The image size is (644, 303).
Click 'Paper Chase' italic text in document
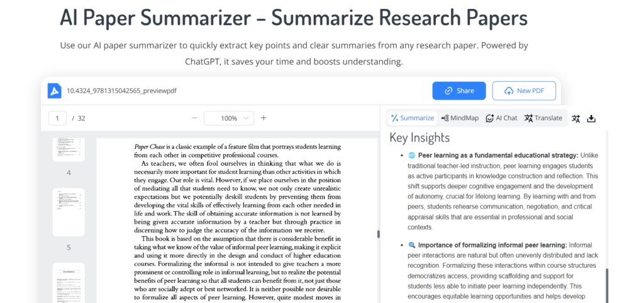click(x=150, y=147)
